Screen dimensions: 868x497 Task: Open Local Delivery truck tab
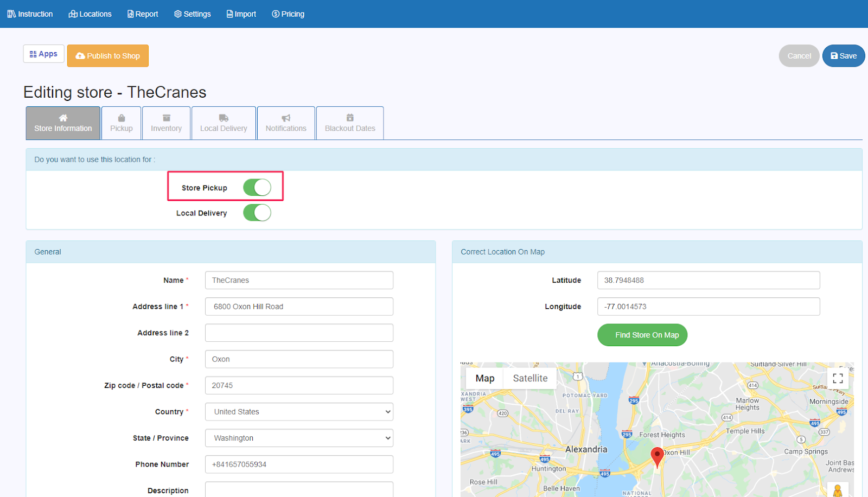[224, 123]
